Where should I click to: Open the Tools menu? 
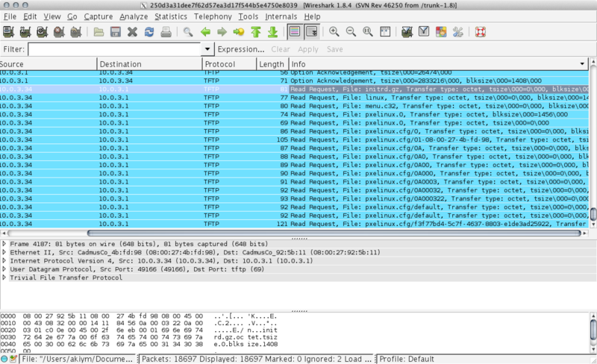249,16
